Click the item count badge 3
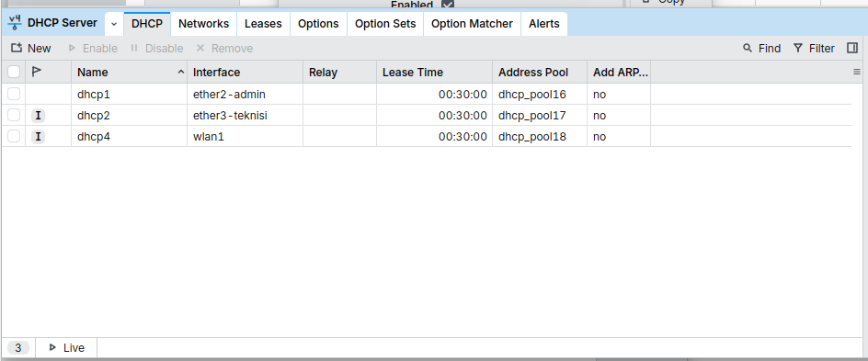Viewport: 868px width, 361px height. [18, 348]
